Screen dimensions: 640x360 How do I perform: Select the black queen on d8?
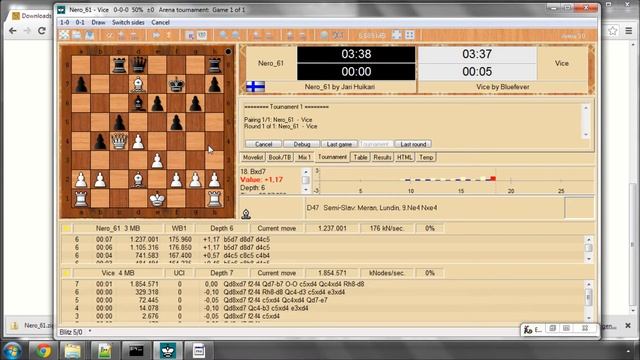[x=138, y=65]
